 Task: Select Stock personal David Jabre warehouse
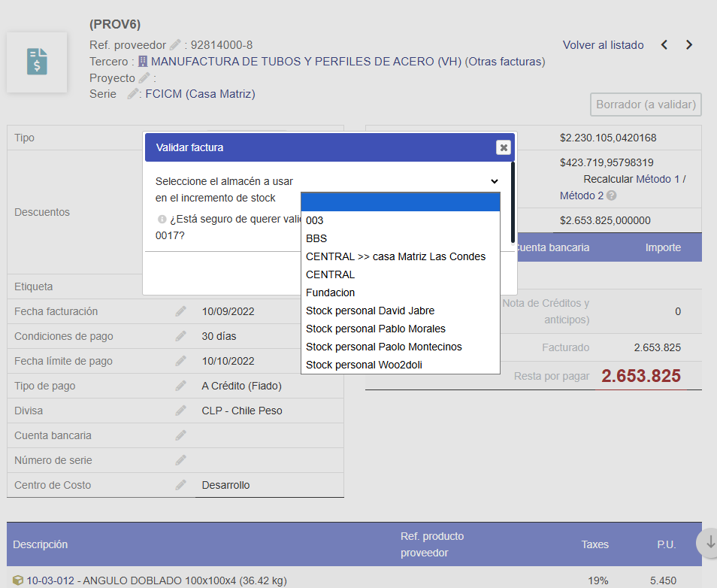(x=370, y=311)
